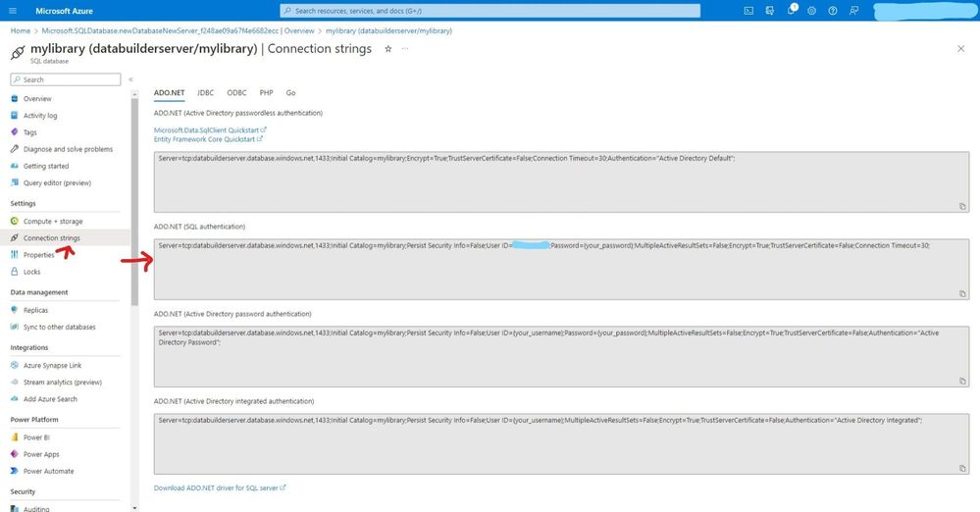Open Sync to other databases
980x512 pixels.
click(60, 327)
